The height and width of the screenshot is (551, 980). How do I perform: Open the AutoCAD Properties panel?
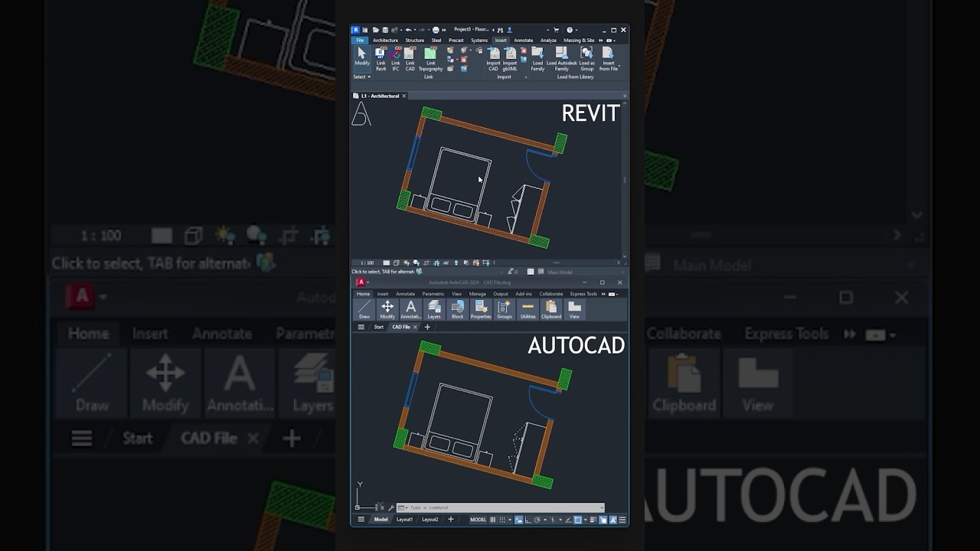[481, 309]
